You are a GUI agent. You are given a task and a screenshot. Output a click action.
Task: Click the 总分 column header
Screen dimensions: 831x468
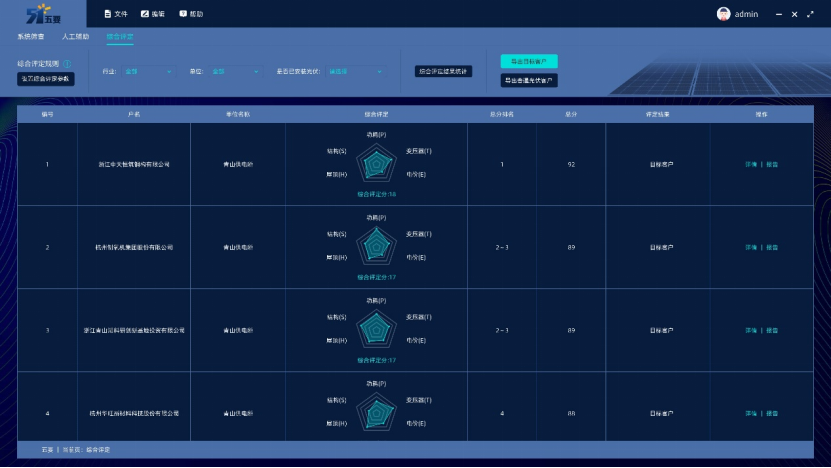(571, 114)
